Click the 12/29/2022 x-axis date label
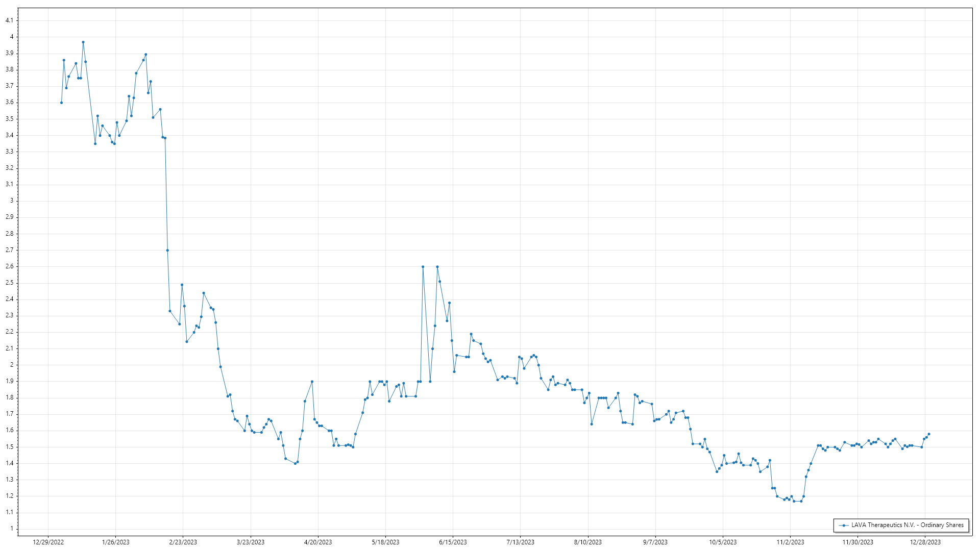This screenshot has height=551, width=980. pos(48,542)
